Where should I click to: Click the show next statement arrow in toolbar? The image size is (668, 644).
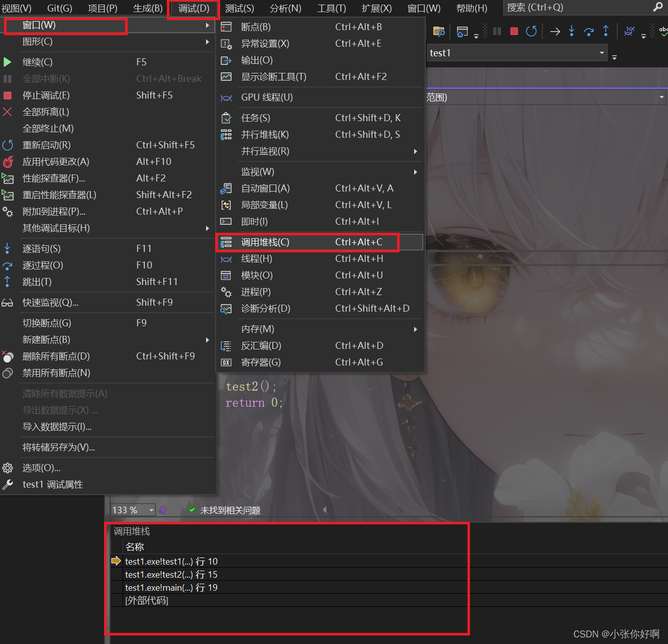(x=555, y=32)
